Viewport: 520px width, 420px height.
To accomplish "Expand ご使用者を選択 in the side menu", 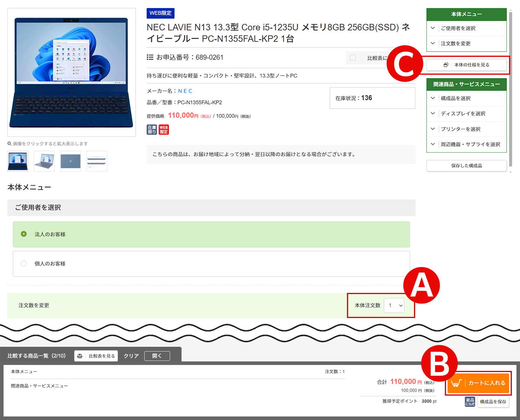I will click(x=466, y=28).
